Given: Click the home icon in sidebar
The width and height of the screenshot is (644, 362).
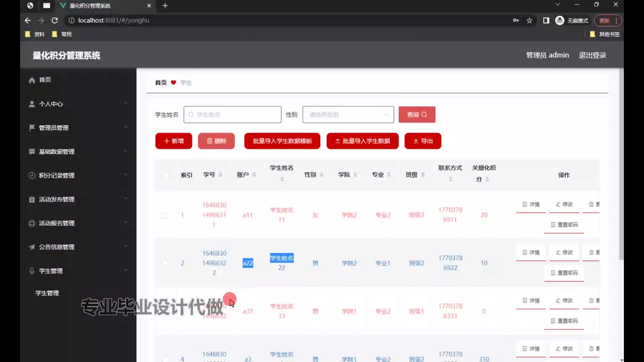Looking at the screenshot, I should tap(32, 80).
